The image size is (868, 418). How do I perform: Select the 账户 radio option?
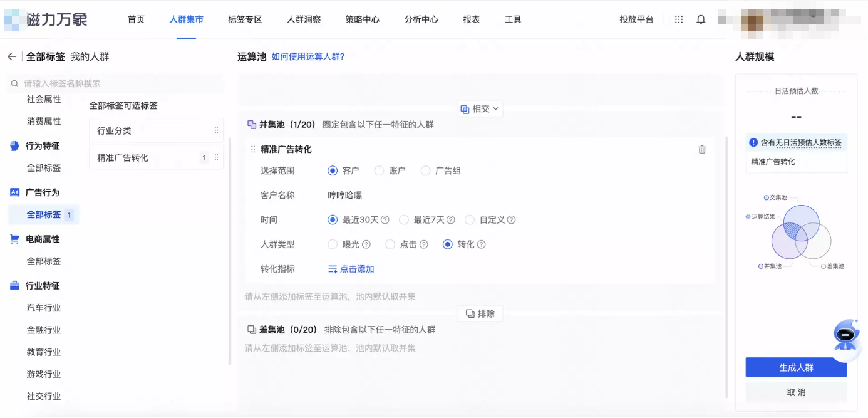tap(379, 170)
